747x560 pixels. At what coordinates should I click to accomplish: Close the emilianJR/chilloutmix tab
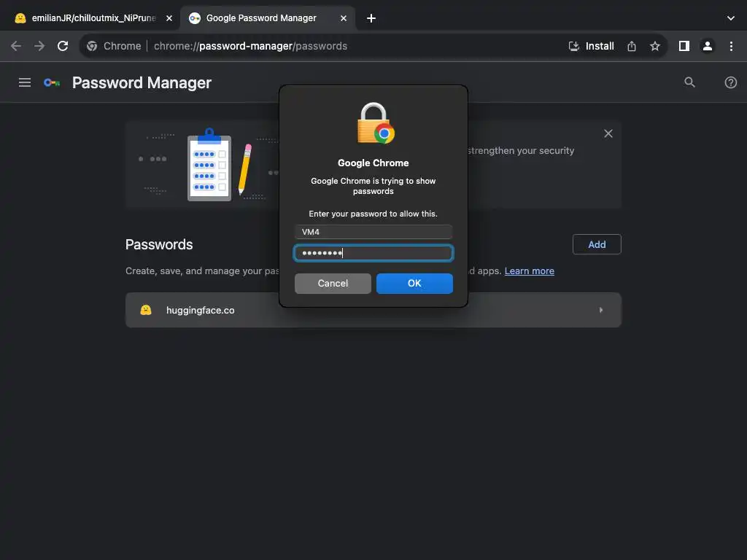pyautogui.click(x=169, y=18)
